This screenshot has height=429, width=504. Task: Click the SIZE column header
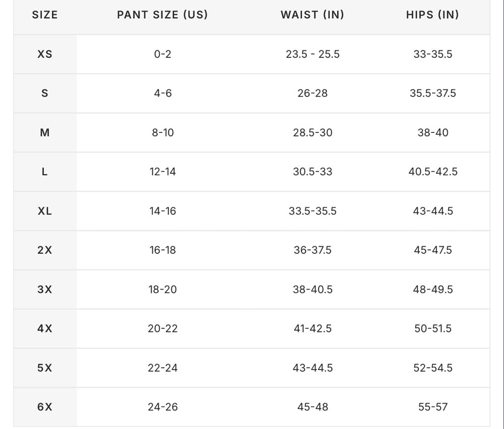pos(45,15)
